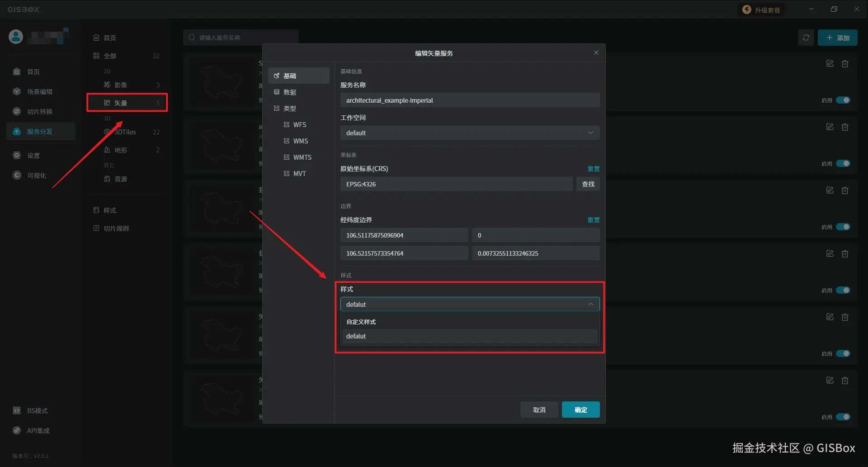Click 取消 button
The width and height of the screenshot is (868, 467).
coord(539,410)
